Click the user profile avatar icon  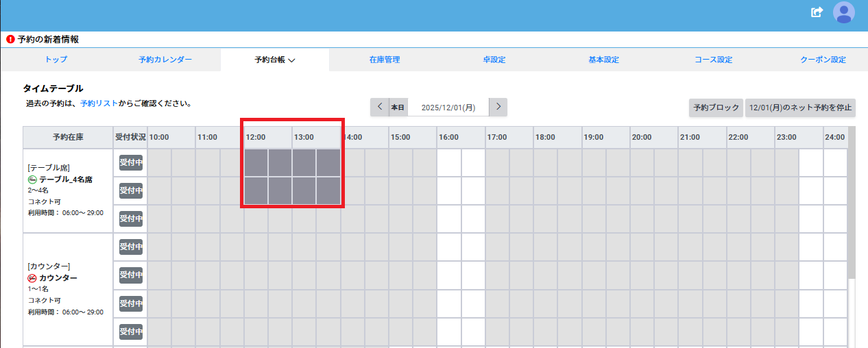tap(843, 12)
